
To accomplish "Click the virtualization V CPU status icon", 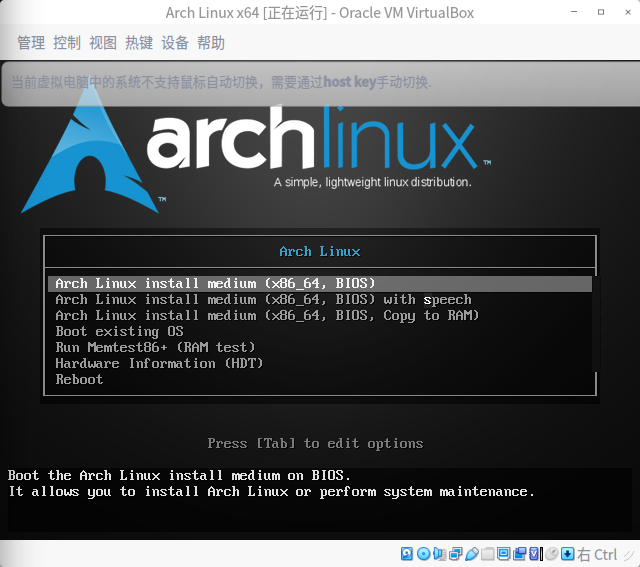I will (536, 554).
